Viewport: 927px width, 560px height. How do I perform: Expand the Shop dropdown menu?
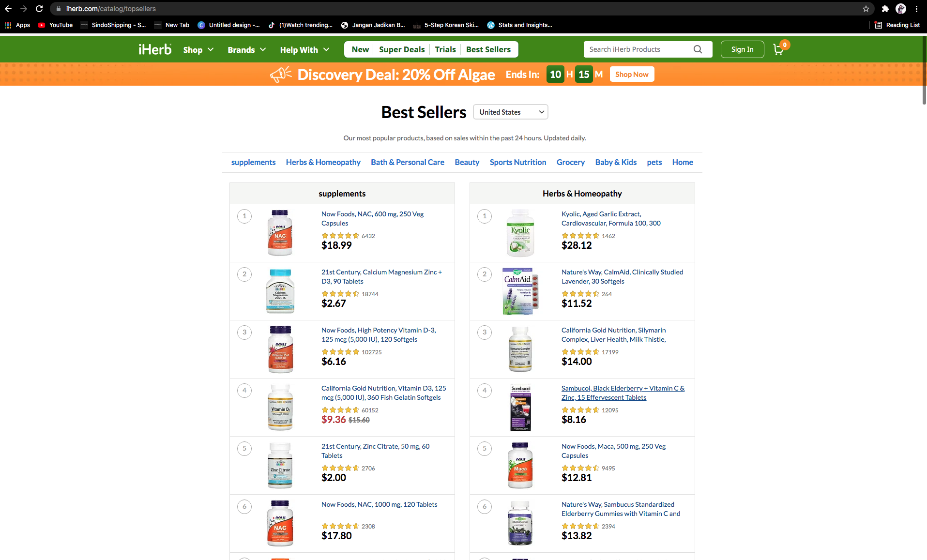(198, 50)
